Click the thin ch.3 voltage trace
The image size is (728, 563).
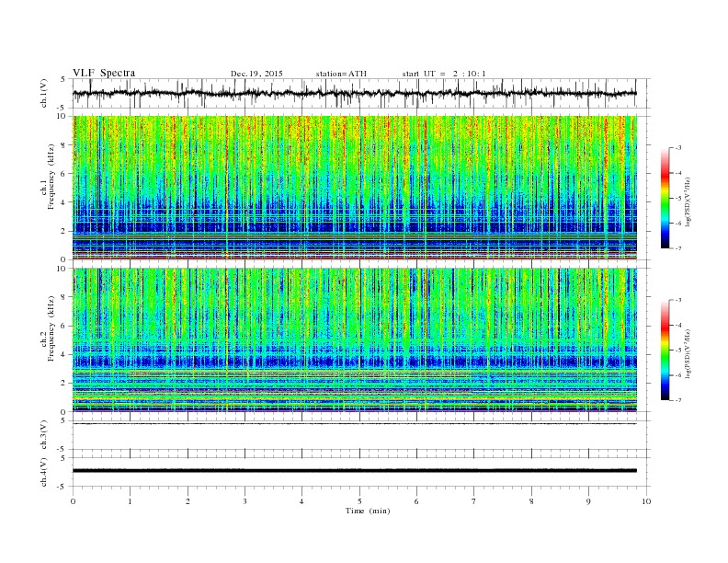pos(355,424)
